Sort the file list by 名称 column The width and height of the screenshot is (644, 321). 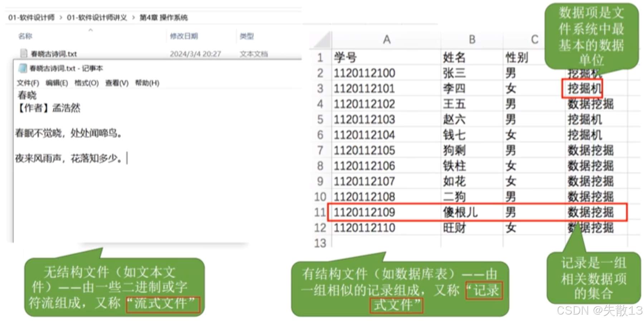click(x=25, y=36)
